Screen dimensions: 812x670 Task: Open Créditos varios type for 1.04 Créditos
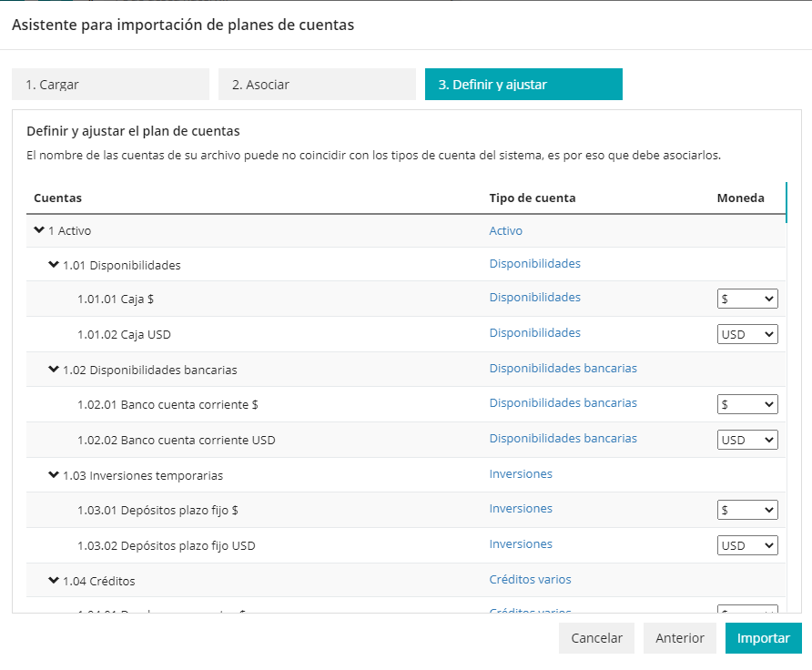[x=530, y=580]
